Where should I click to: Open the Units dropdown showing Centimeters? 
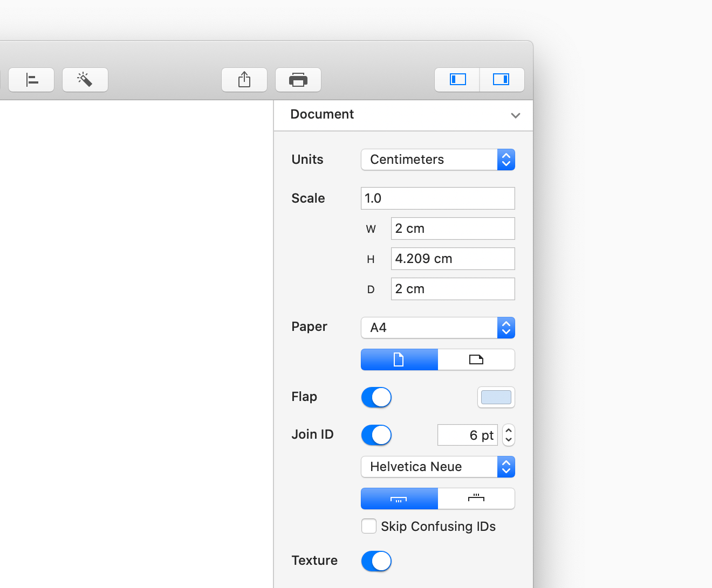point(438,160)
